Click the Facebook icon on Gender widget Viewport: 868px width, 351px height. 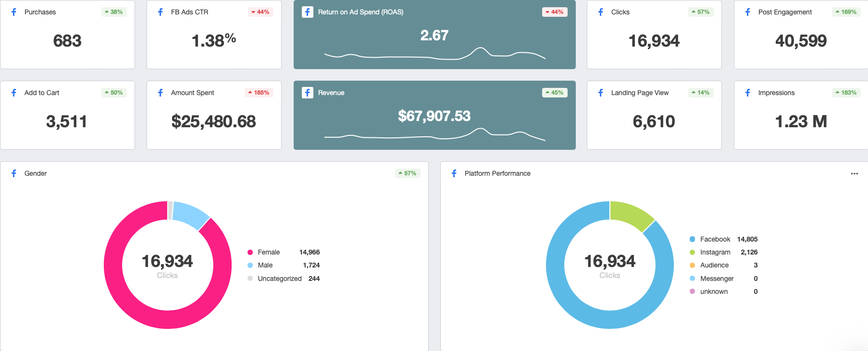14,173
